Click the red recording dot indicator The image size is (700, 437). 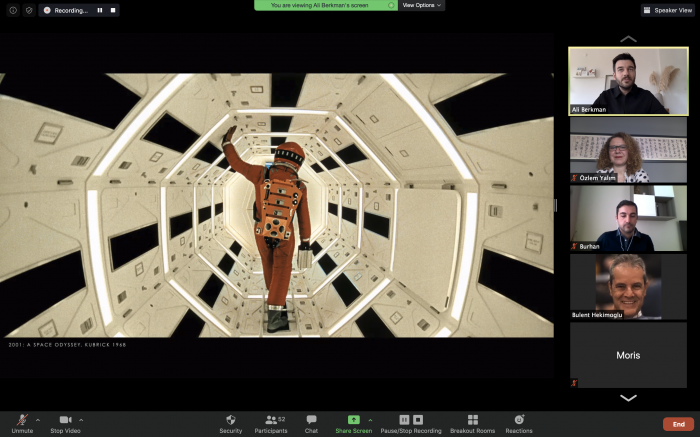47,10
